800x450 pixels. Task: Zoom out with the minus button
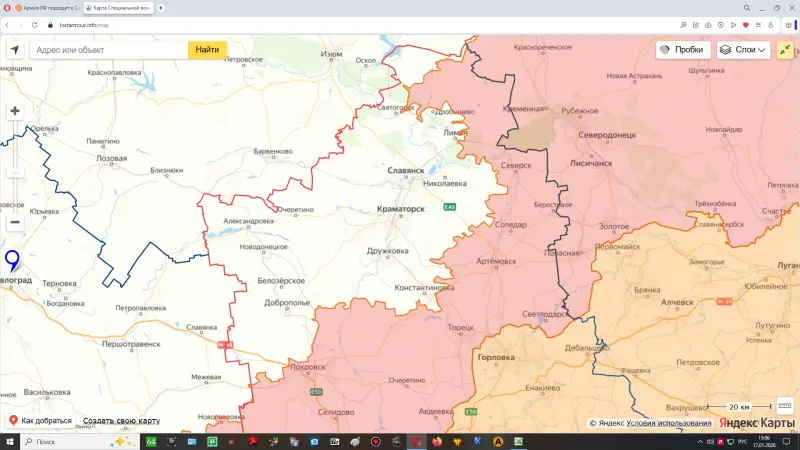(15, 223)
